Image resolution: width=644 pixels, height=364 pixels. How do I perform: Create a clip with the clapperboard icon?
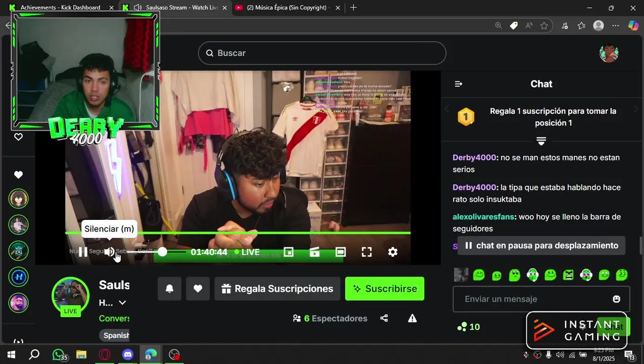coord(315,252)
